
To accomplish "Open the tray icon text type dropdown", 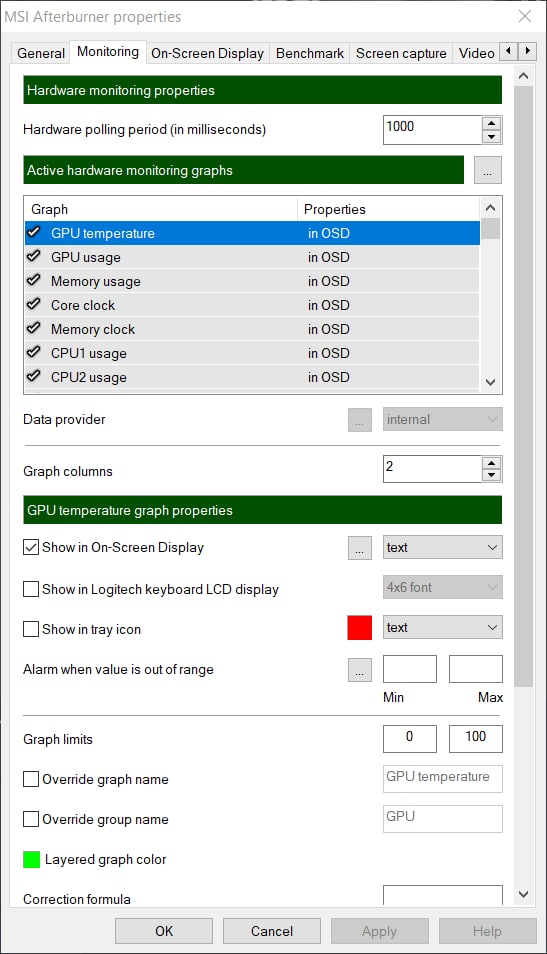I will point(442,627).
